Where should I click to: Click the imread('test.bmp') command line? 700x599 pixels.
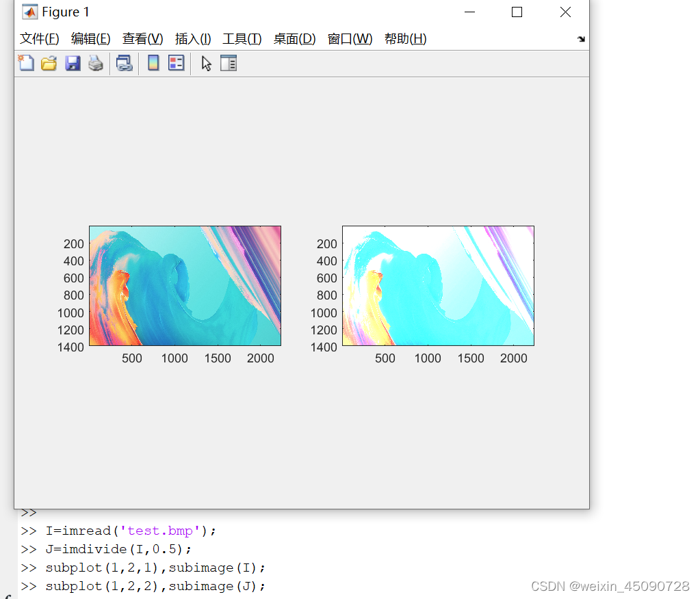[x=131, y=531]
